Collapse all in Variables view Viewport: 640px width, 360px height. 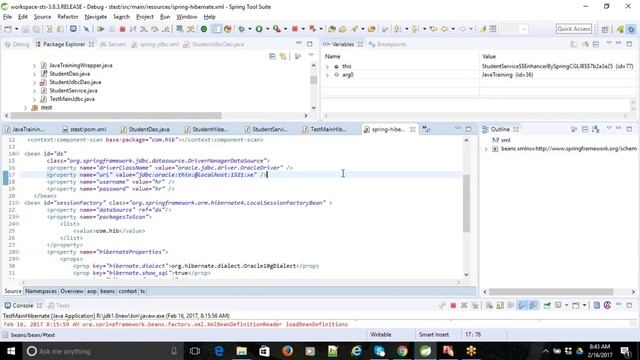pyautogui.click(x=596, y=44)
